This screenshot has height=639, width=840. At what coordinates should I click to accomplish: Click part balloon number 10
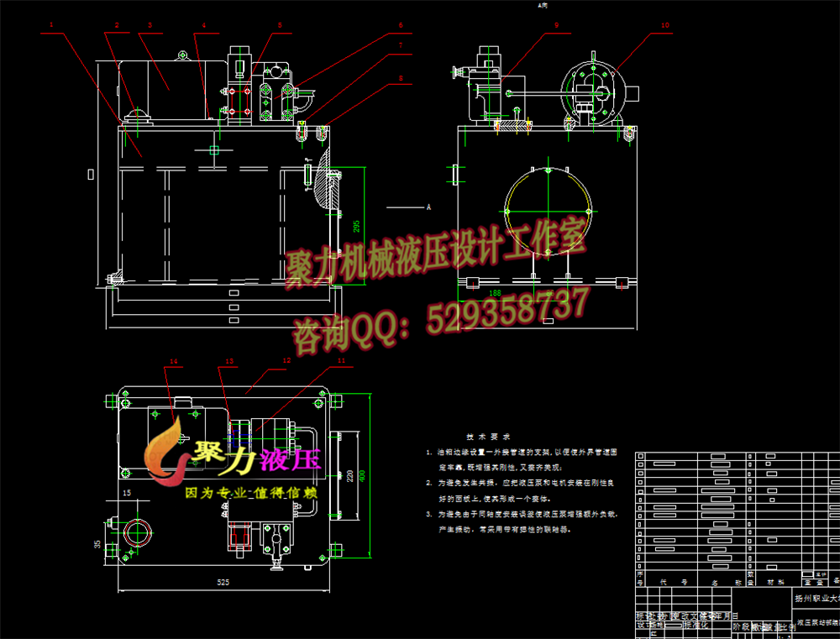coord(664,25)
